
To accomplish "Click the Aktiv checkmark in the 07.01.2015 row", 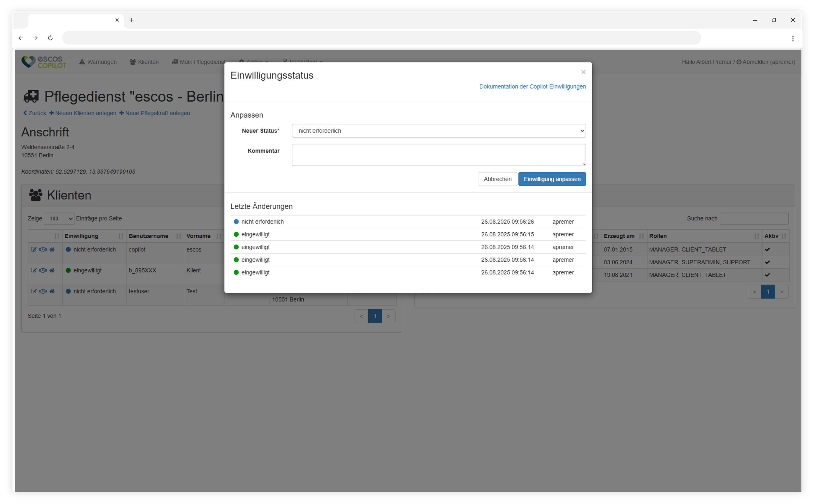I will 767,250.
